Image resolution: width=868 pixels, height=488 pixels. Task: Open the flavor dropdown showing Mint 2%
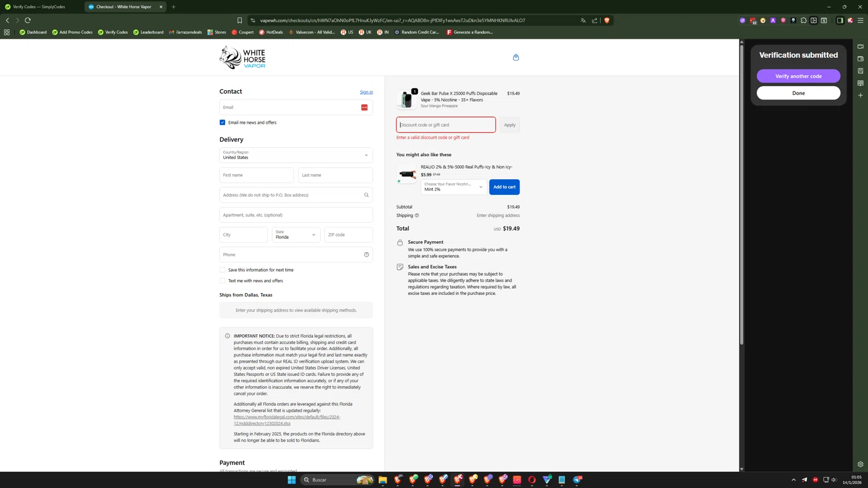454,187
